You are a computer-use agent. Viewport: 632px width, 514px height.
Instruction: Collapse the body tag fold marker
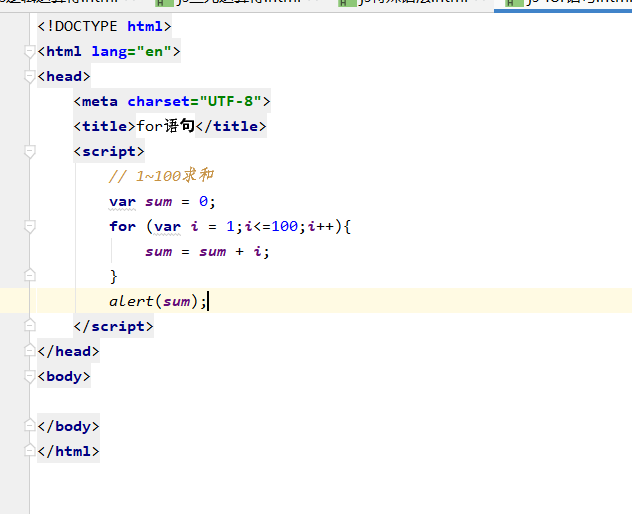29,377
